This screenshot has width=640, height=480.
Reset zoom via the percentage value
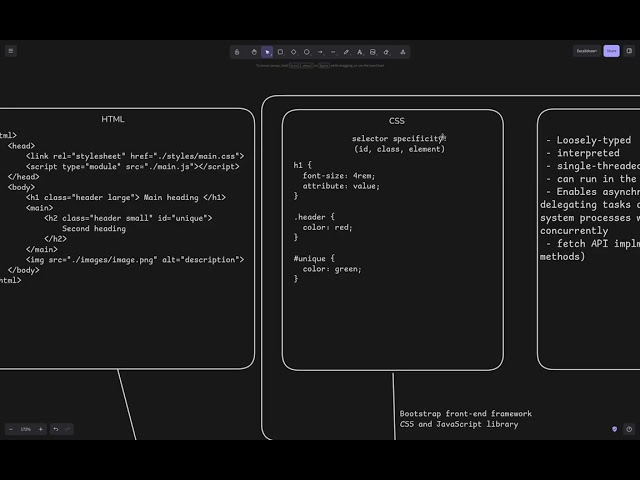[x=26, y=429]
